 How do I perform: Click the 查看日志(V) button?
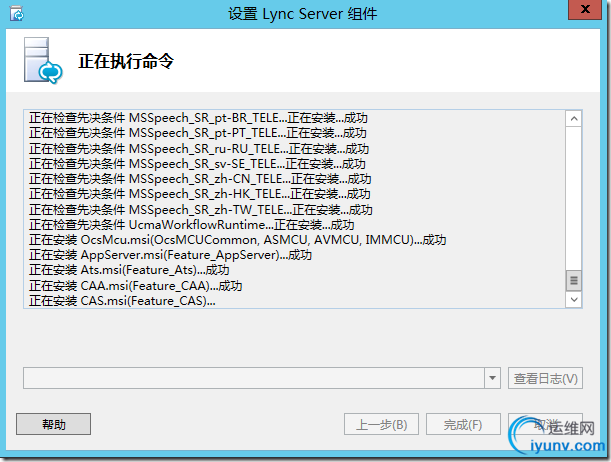point(545,378)
